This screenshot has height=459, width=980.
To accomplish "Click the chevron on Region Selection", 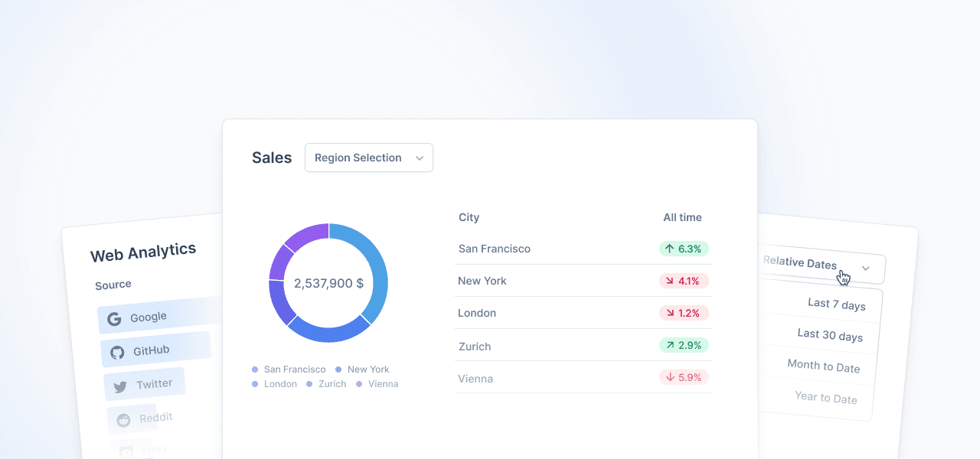I will (x=420, y=158).
